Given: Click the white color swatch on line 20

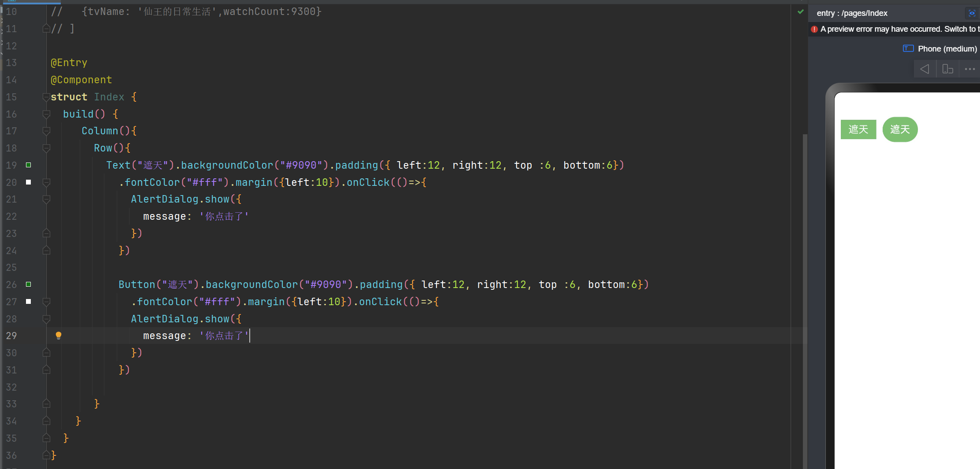Looking at the screenshot, I should pyautogui.click(x=29, y=182).
